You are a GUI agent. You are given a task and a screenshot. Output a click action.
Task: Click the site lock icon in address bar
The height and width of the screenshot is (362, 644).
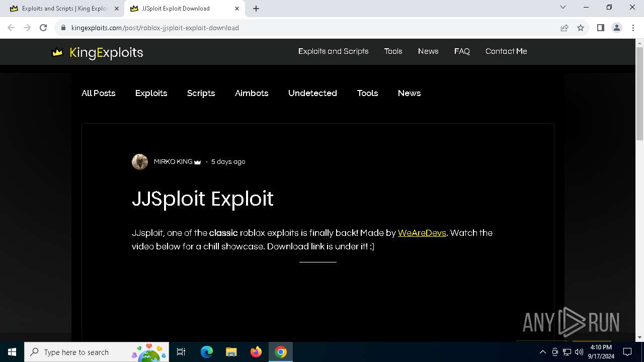click(x=63, y=28)
